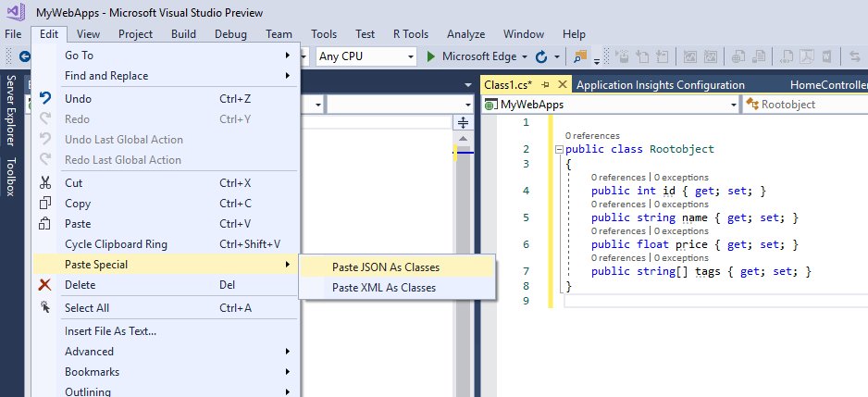The image size is (868, 397).
Task: Open the Find in Files toolbar icon
Action: click(x=580, y=56)
